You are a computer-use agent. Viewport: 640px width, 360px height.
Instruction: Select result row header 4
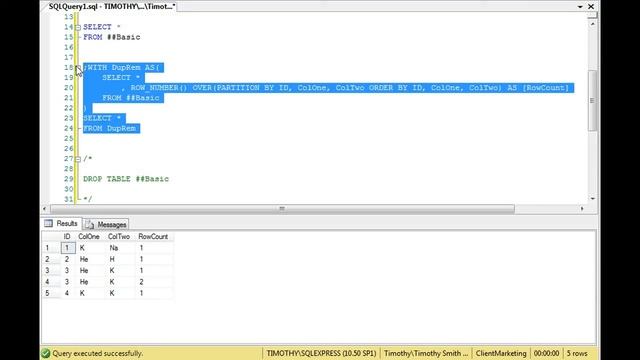tap(51, 282)
